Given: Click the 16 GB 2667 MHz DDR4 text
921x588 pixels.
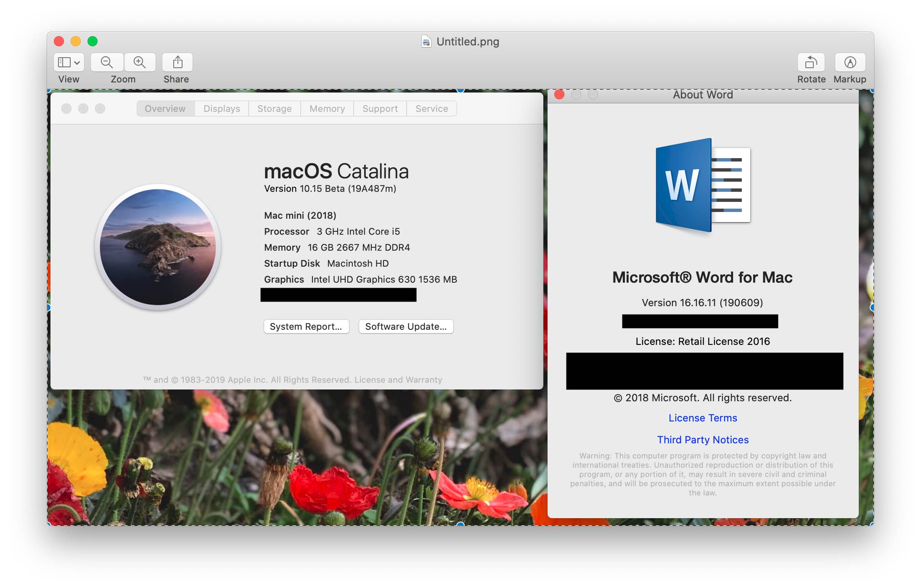Looking at the screenshot, I should (359, 247).
